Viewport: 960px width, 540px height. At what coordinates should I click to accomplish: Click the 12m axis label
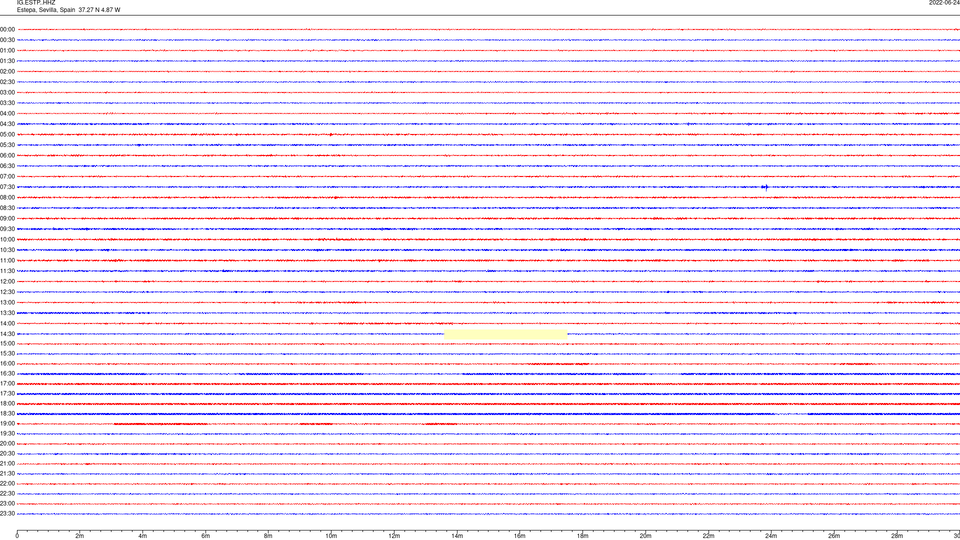click(394, 536)
